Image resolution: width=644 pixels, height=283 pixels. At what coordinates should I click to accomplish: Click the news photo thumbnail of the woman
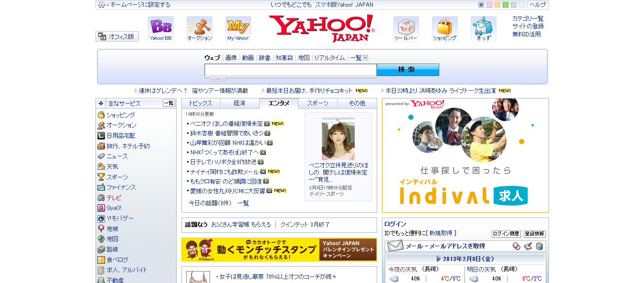[338, 139]
